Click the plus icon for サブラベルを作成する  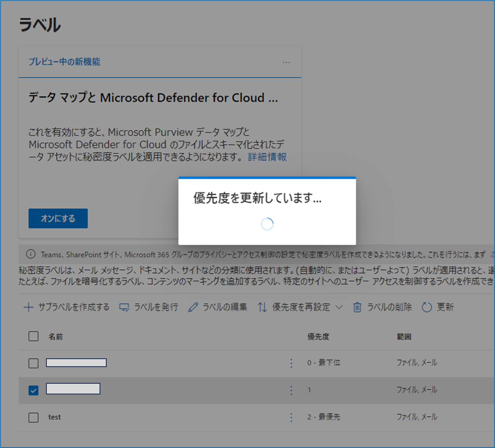pyautogui.click(x=28, y=307)
